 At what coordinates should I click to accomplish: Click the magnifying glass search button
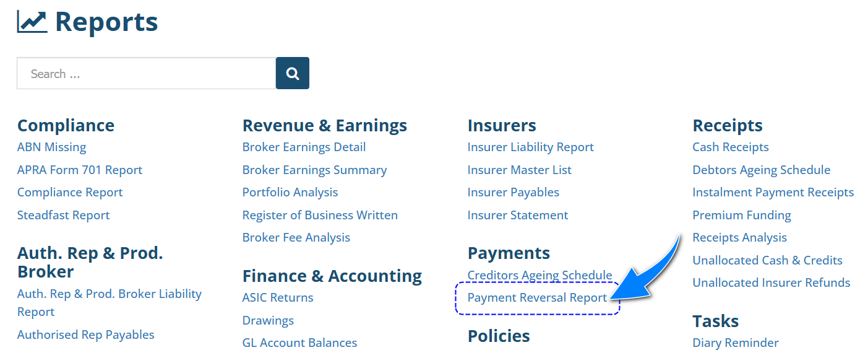point(293,74)
